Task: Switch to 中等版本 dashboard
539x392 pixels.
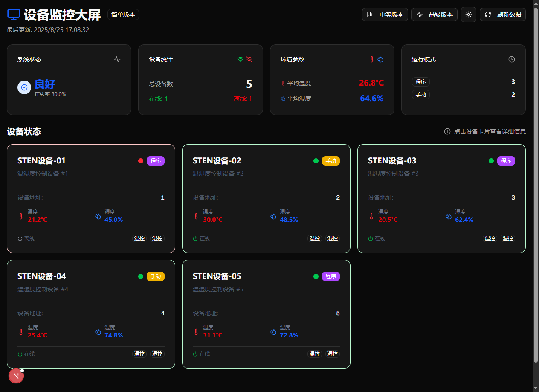Action: coord(385,15)
